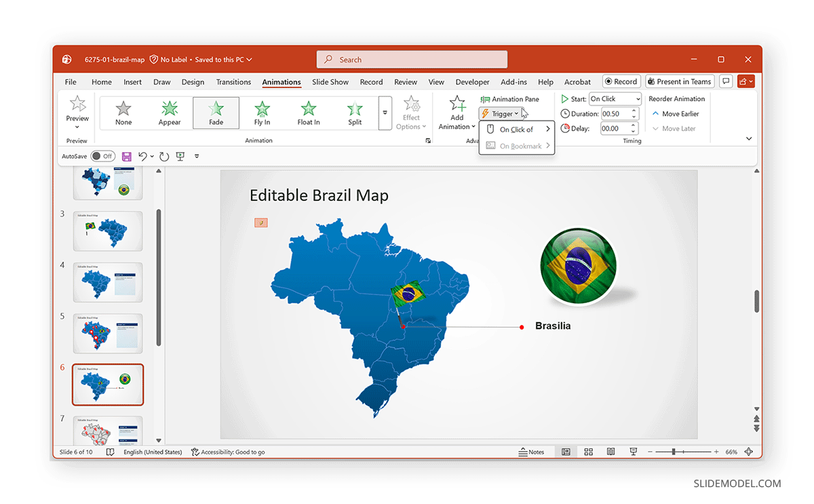Viewport: 814px width, 504px height.
Task: Switch to Reading View
Action: tap(610, 452)
